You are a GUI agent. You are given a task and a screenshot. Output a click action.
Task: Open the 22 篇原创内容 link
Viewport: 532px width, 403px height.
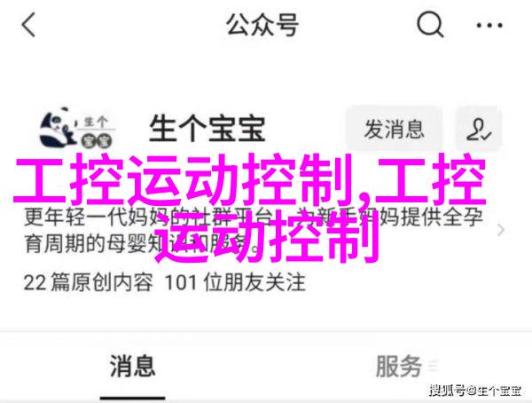(x=88, y=282)
